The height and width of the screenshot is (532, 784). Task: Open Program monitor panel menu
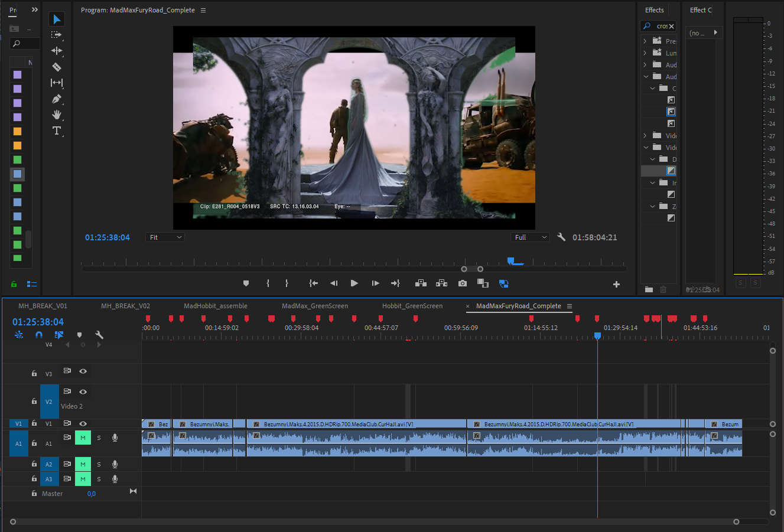tap(203, 10)
